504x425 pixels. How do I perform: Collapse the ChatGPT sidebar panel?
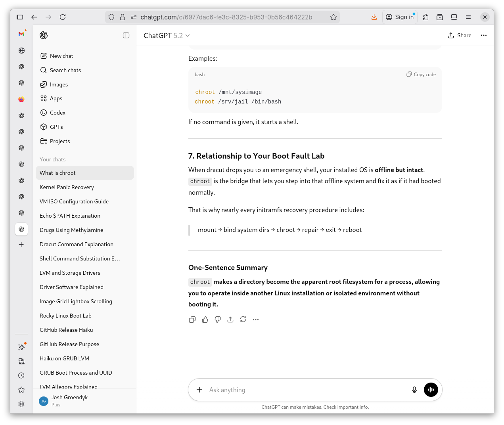126,35
